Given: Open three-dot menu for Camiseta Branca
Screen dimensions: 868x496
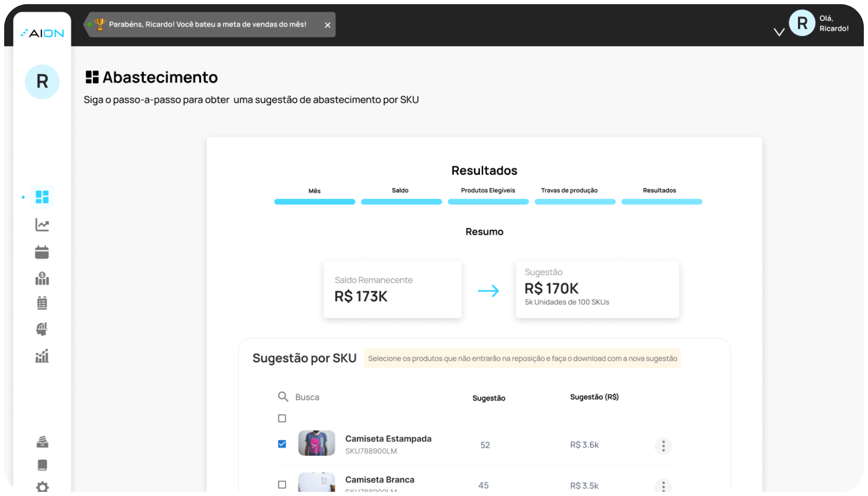Looking at the screenshot, I should [x=663, y=486].
